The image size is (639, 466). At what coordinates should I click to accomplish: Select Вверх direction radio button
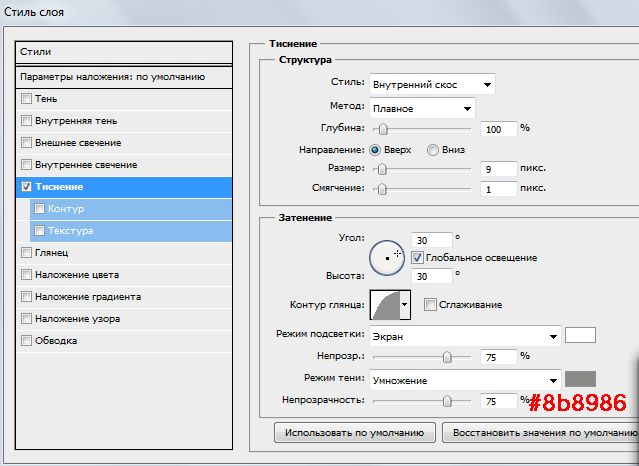(x=375, y=150)
